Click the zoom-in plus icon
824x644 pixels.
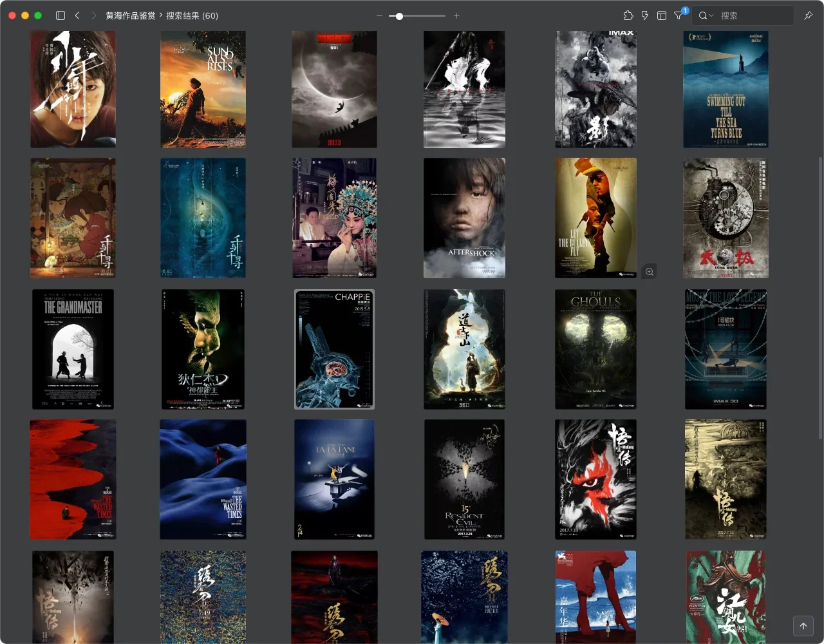(x=456, y=15)
